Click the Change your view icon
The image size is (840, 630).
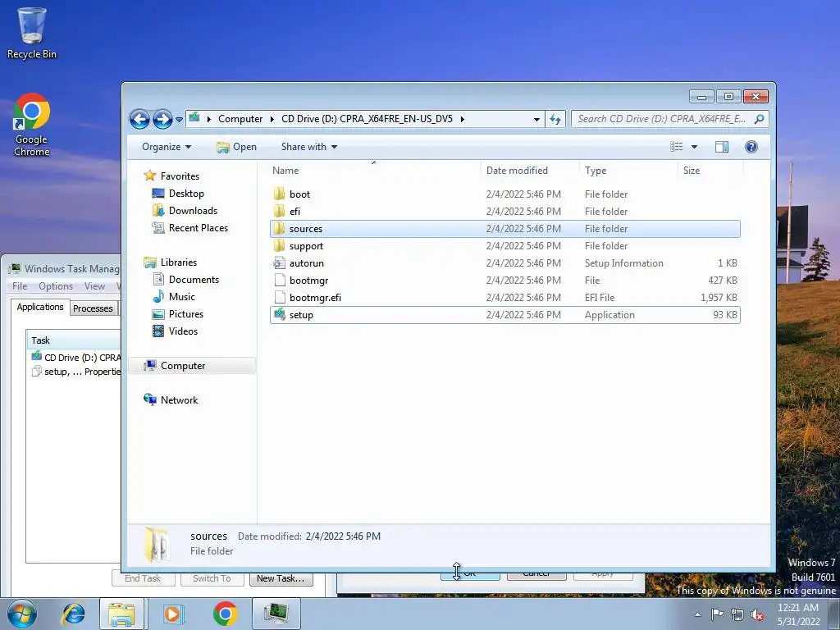677,147
